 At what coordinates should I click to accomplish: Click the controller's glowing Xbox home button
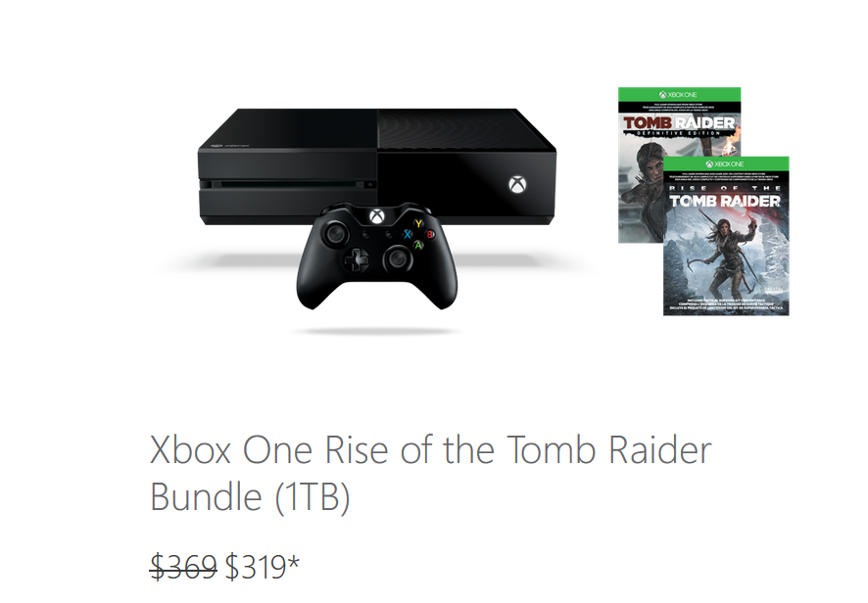click(377, 215)
